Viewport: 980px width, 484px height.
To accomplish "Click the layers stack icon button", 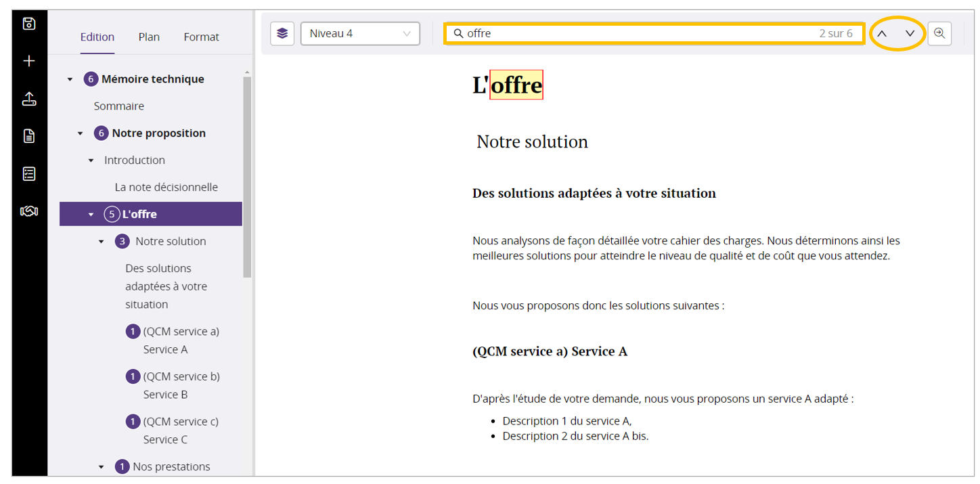I will [x=282, y=34].
